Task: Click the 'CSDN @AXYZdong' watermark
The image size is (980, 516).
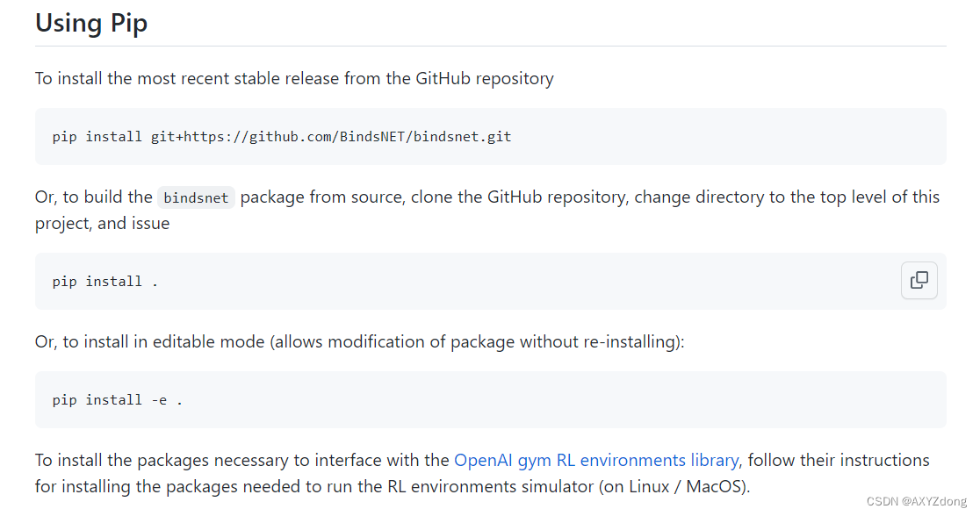Action: (916, 501)
